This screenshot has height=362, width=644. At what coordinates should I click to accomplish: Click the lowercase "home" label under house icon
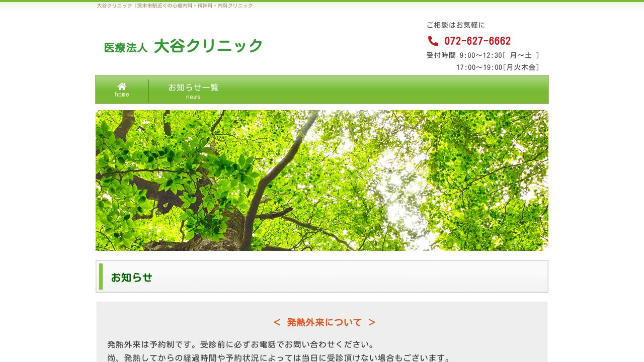[x=122, y=95]
